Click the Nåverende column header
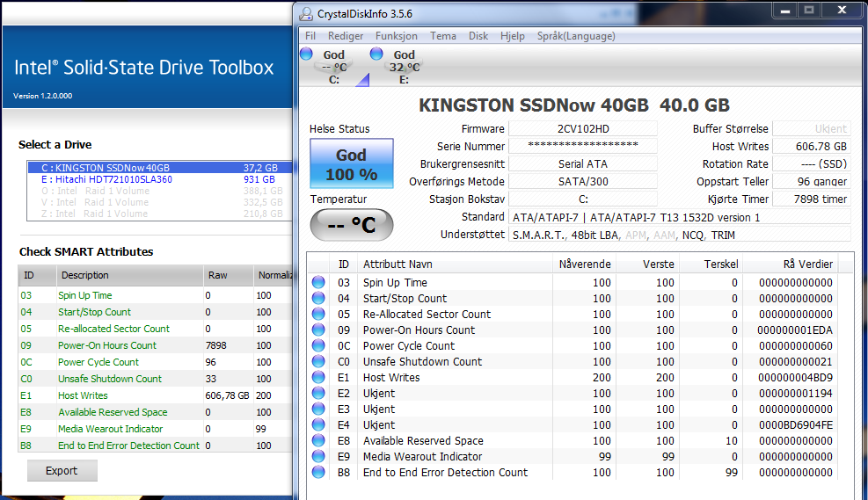This screenshot has width=868, height=500. click(584, 264)
